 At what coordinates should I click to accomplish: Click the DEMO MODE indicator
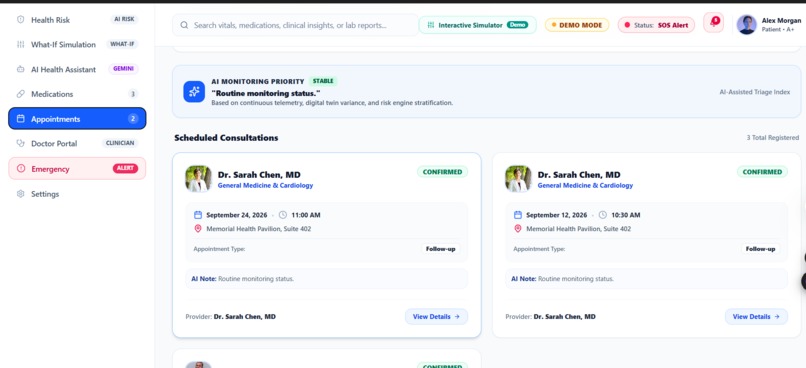coord(577,25)
